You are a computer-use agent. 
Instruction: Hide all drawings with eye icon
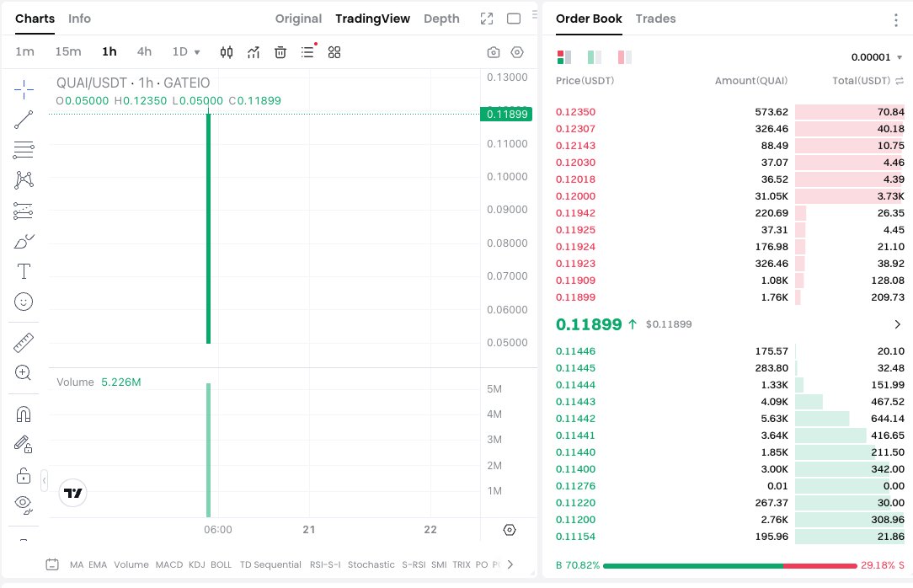[24, 504]
